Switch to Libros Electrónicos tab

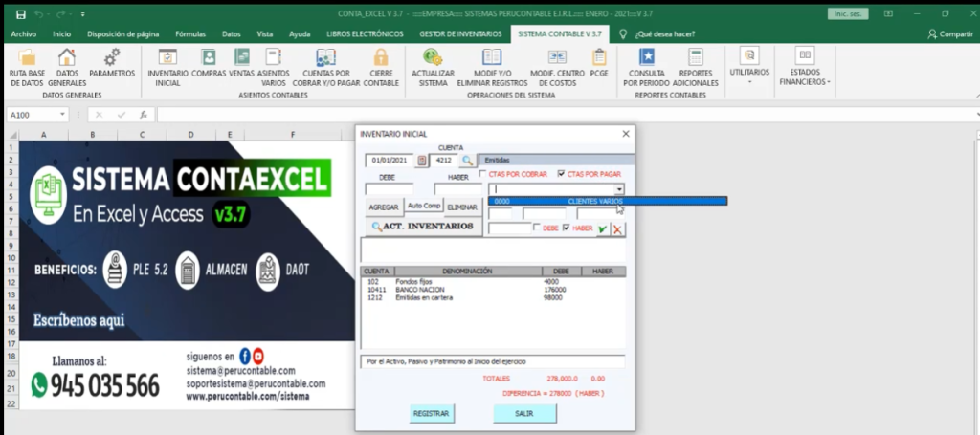coord(365,34)
